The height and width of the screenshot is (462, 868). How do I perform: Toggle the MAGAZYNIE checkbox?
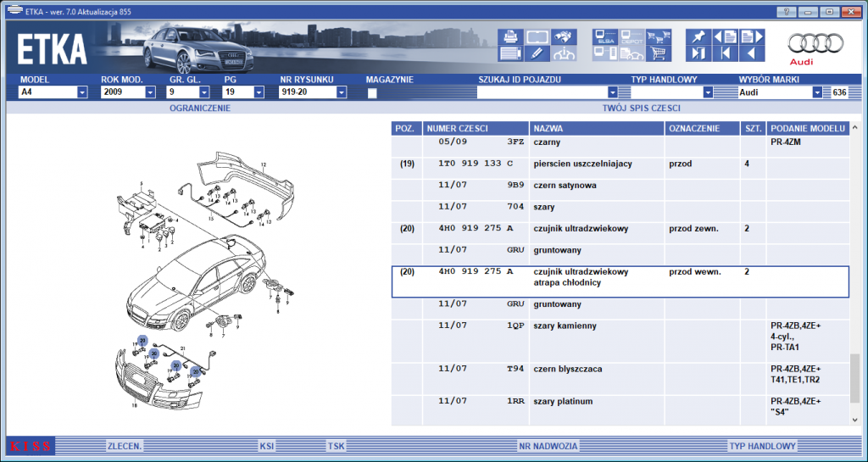373,93
